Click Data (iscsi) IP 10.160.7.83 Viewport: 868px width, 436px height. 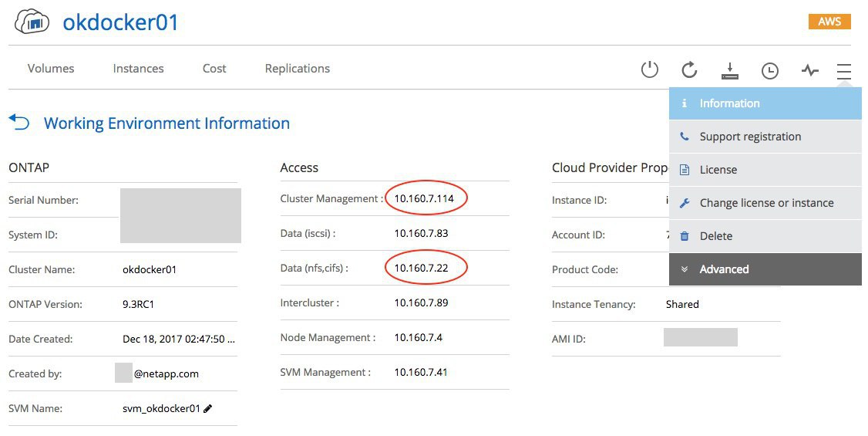coord(421,233)
